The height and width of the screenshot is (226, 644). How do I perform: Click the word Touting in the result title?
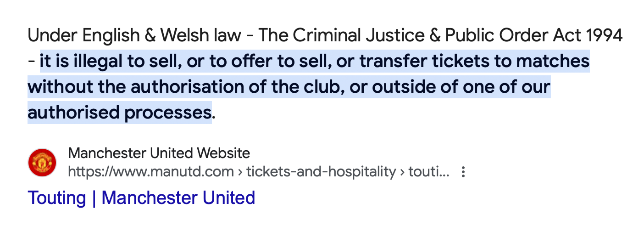(x=57, y=198)
